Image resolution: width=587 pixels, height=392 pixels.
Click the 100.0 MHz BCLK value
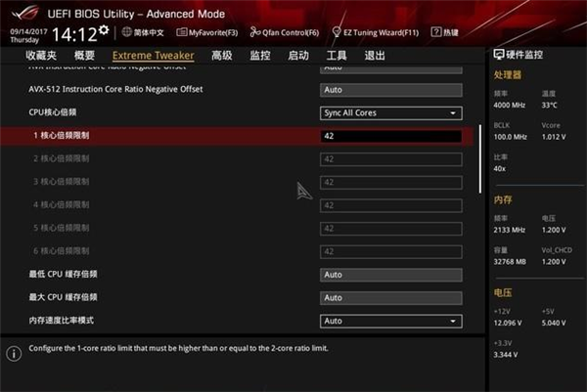coord(510,137)
